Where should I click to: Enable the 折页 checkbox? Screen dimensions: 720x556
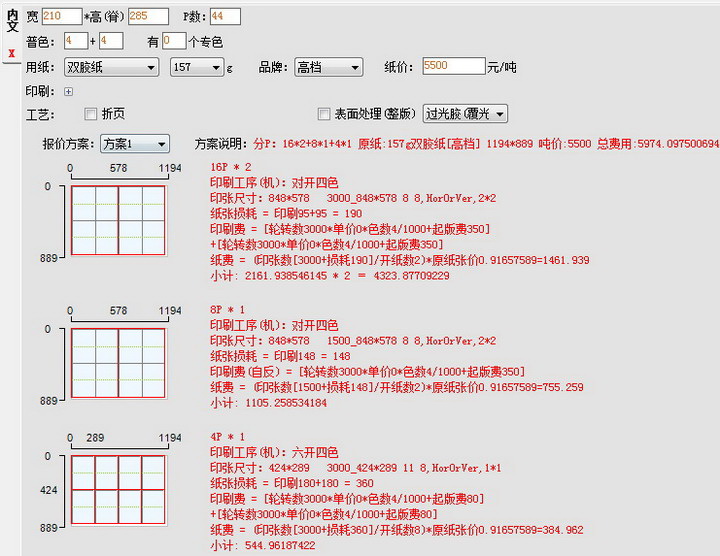click(90, 114)
